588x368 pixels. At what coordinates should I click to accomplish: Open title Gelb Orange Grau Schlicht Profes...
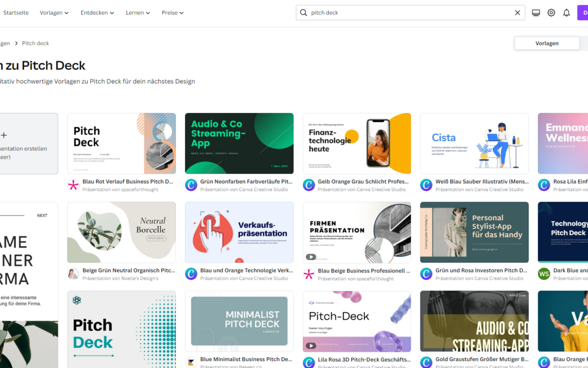(x=363, y=182)
